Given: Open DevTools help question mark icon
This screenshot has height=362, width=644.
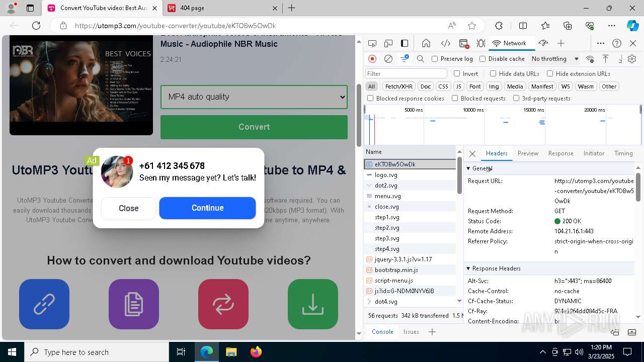Looking at the screenshot, I should pyautogui.click(x=617, y=43).
